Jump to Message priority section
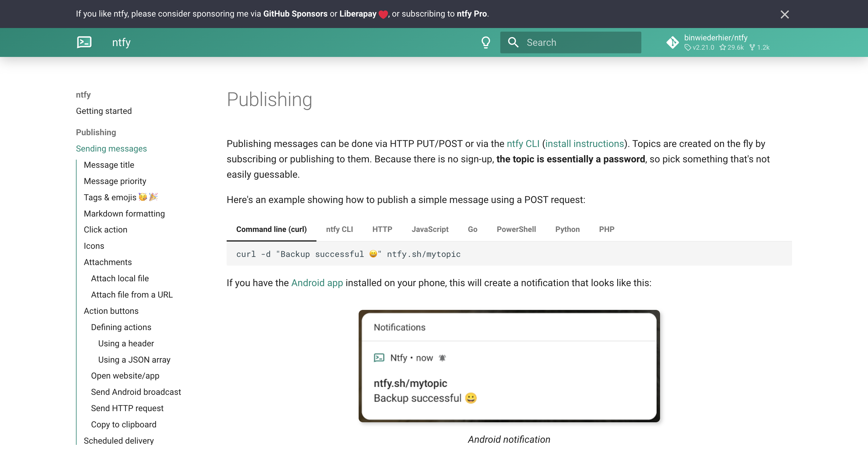Viewport: 868px width, 459px height. (x=115, y=181)
